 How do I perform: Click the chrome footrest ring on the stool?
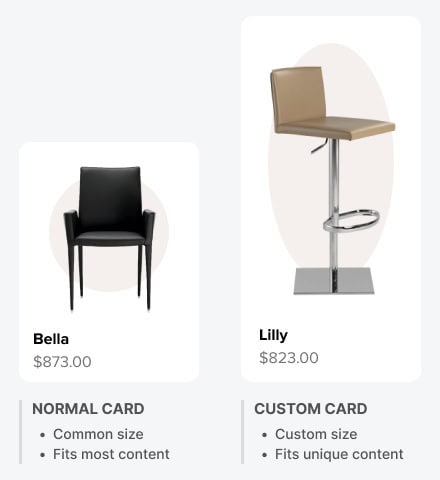pyautogui.click(x=351, y=220)
